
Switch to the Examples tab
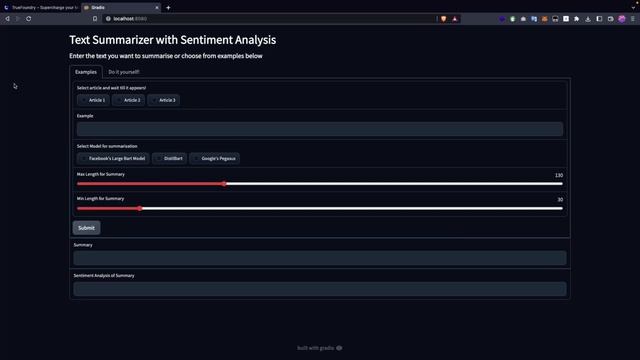click(86, 72)
